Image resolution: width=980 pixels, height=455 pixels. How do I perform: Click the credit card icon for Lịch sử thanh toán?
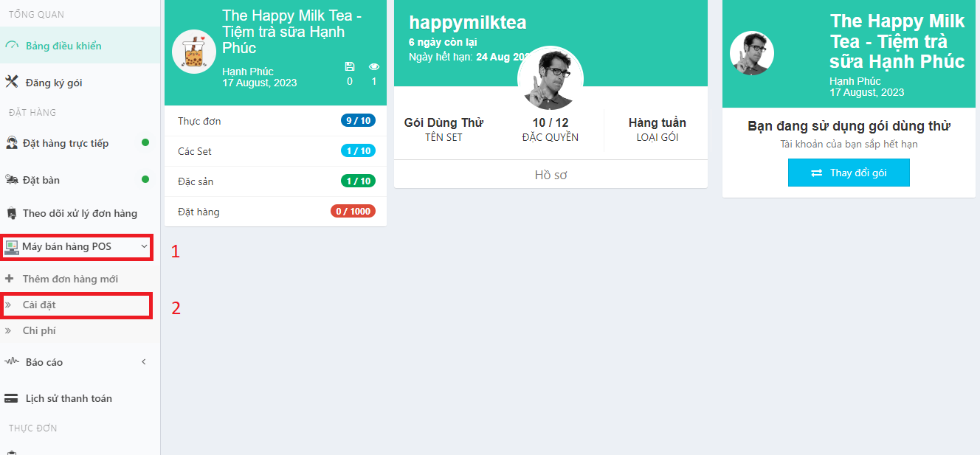coord(12,399)
